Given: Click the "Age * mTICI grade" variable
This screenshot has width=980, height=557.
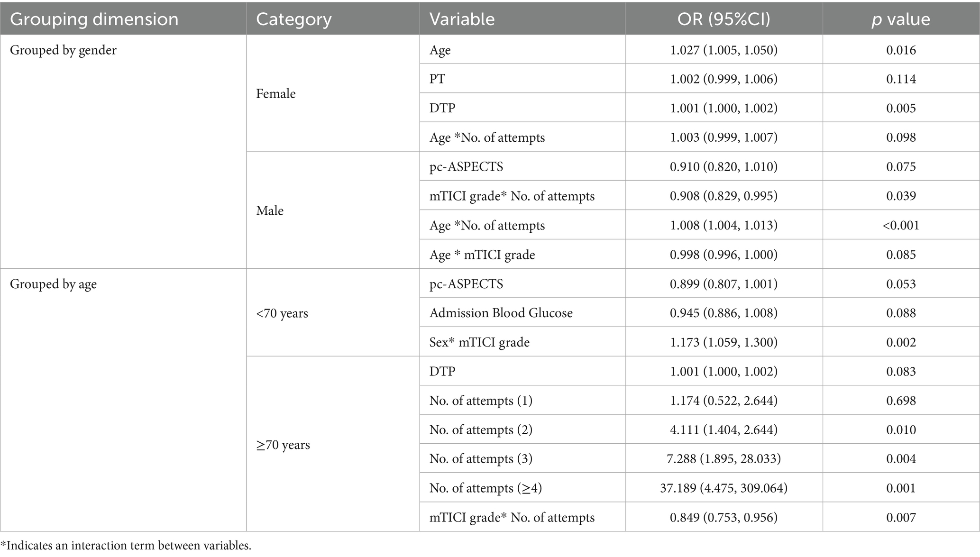Looking at the screenshot, I should point(482,255).
